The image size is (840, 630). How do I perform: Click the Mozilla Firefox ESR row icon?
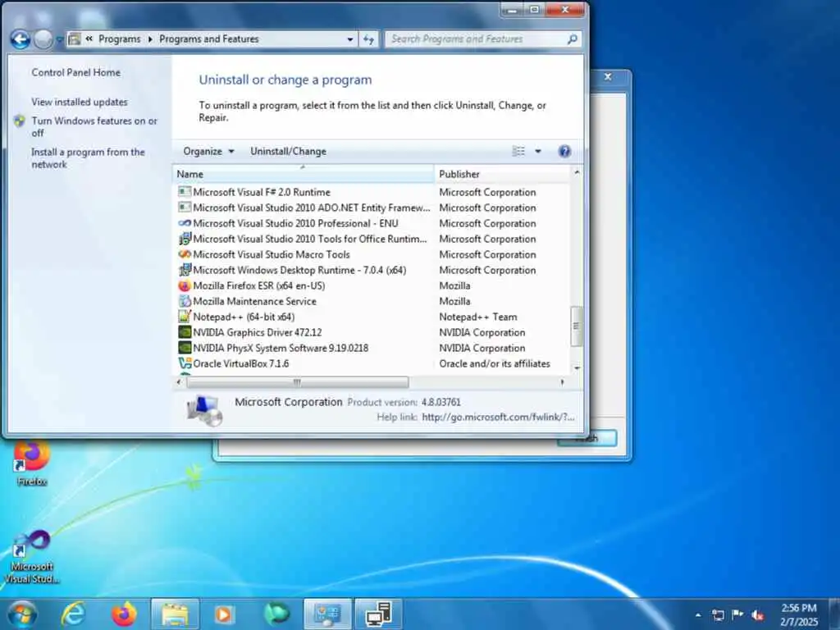point(185,285)
